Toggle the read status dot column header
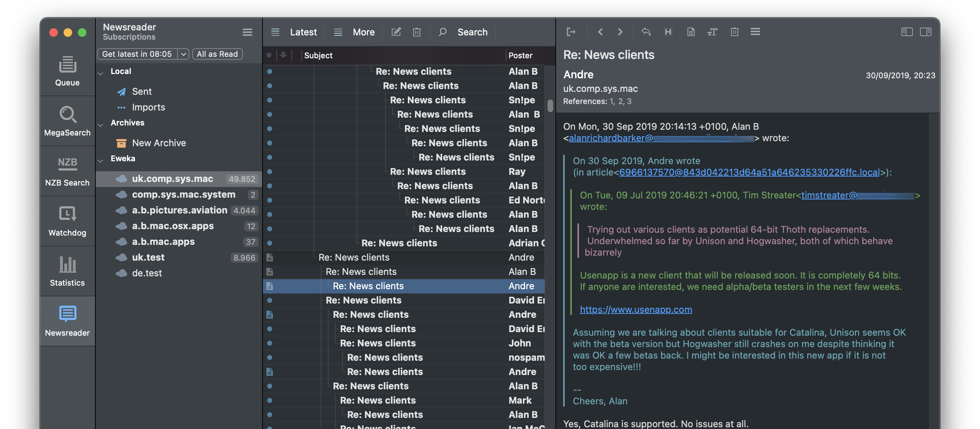980x429 pixels. pos(269,55)
